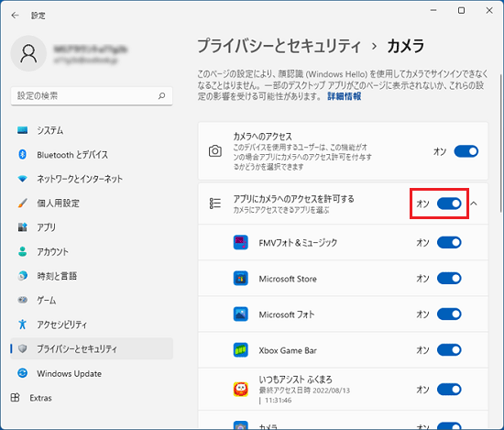Click the アプリ icon in sidebar
The width and height of the screenshot is (504, 430).
(22, 227)
